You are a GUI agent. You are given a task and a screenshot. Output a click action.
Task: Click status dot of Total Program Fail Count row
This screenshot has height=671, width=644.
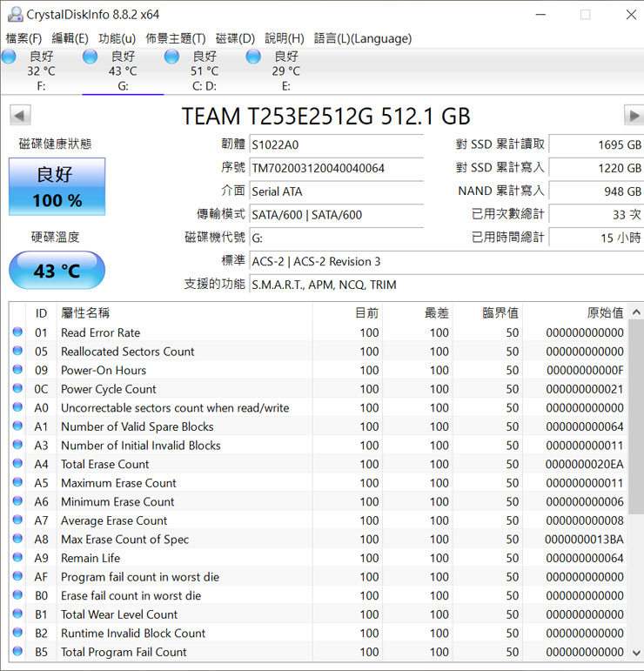17,651
